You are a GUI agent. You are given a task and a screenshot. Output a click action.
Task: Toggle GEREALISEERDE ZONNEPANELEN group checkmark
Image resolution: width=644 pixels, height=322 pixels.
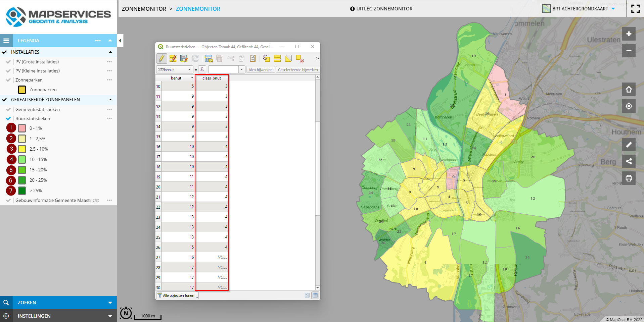coord(4,100)
